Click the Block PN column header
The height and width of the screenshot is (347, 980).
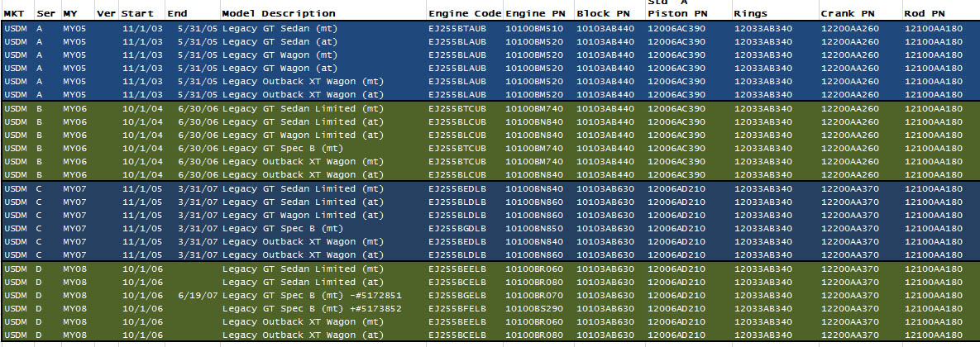pos(605,14)
